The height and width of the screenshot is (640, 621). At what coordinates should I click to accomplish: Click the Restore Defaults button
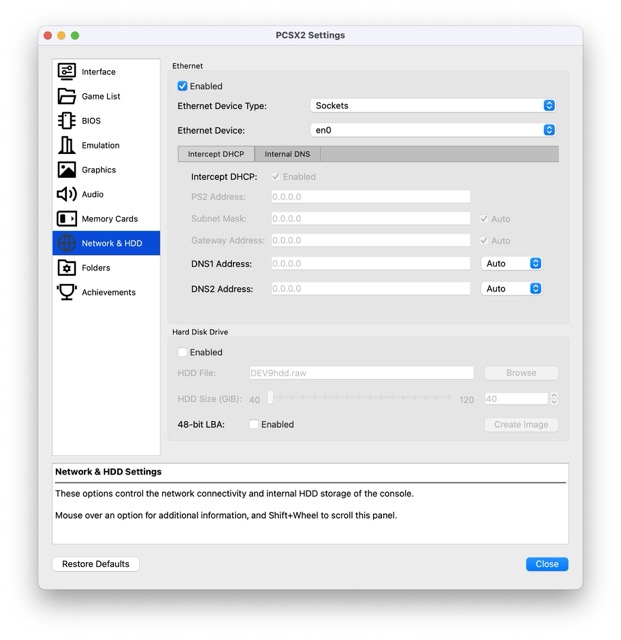96,564
